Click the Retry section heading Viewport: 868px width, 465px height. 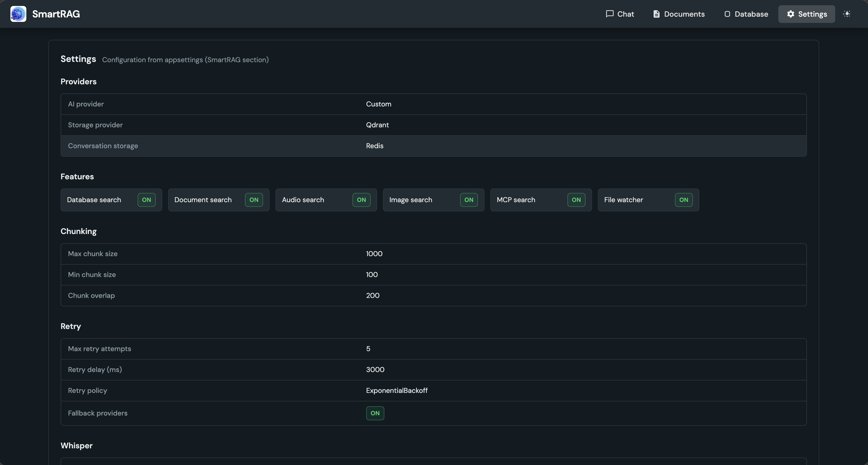pos(71,326)
